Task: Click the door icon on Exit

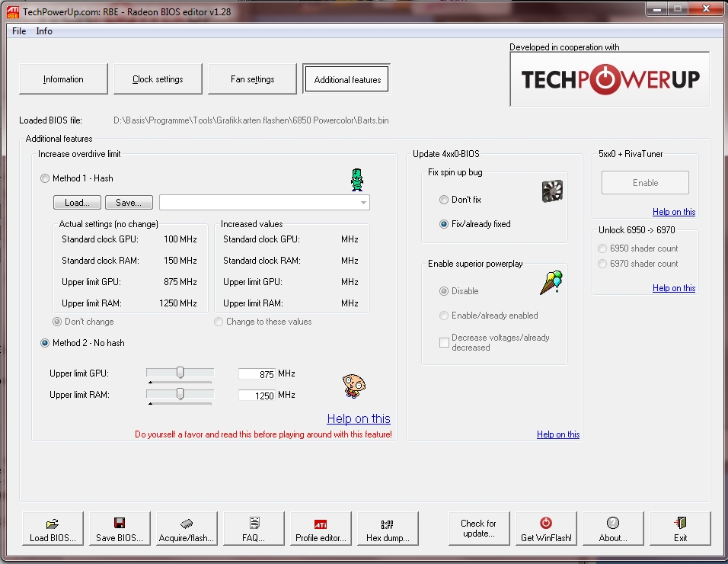Action: coord(680,523)
